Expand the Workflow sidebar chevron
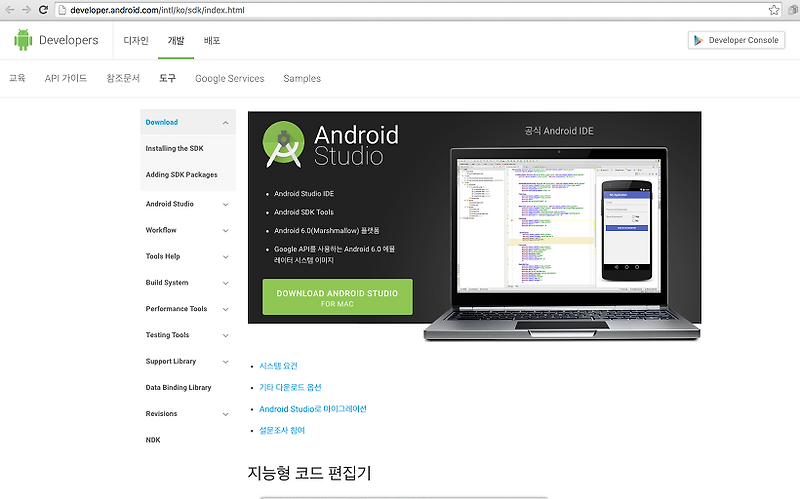 pyautogui.click(x=226, y=231)
